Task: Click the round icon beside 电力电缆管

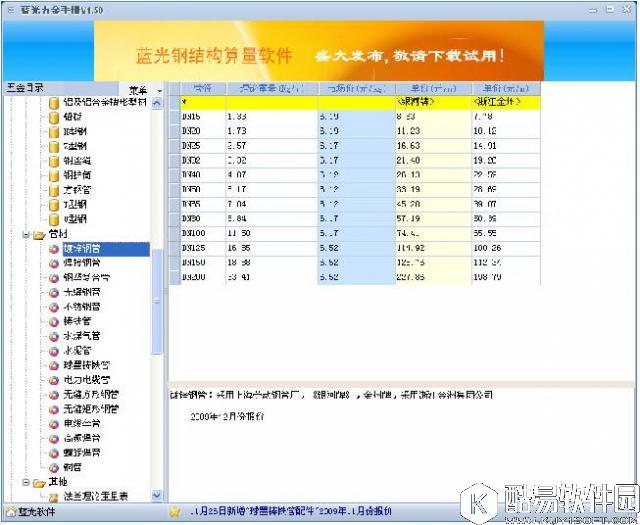Action: click(x=54, y=380)
